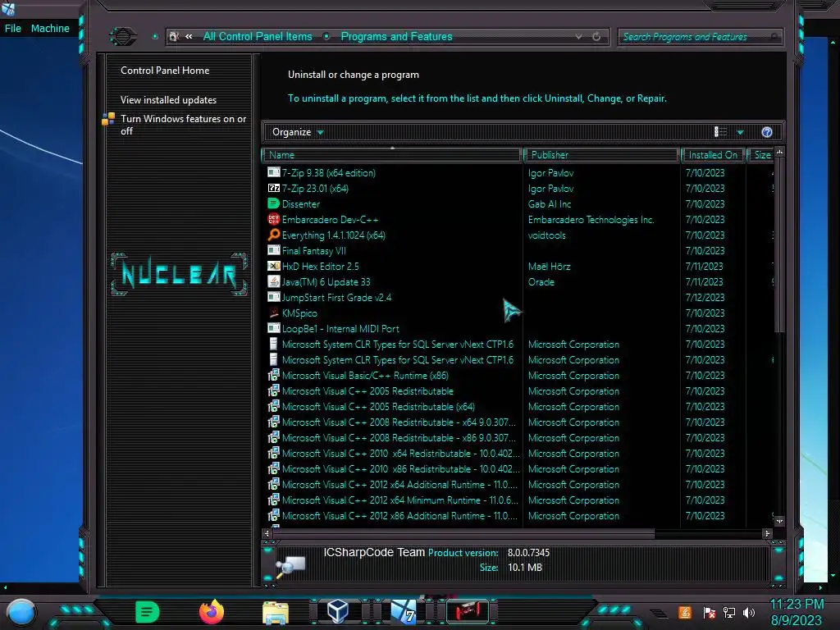This screenshot has width=840, height=630.
Task: Click the vertical scrollbar down arrow
Action: (x=779, y=521)
